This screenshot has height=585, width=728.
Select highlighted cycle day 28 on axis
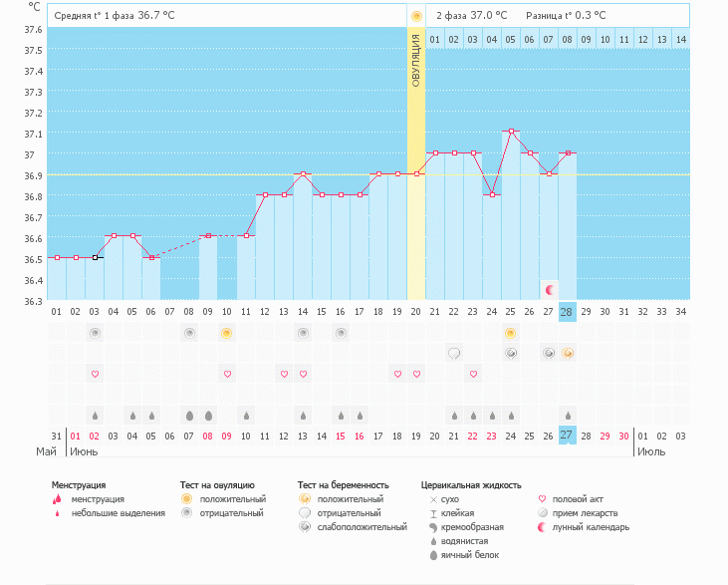click(x=568, y=312)
